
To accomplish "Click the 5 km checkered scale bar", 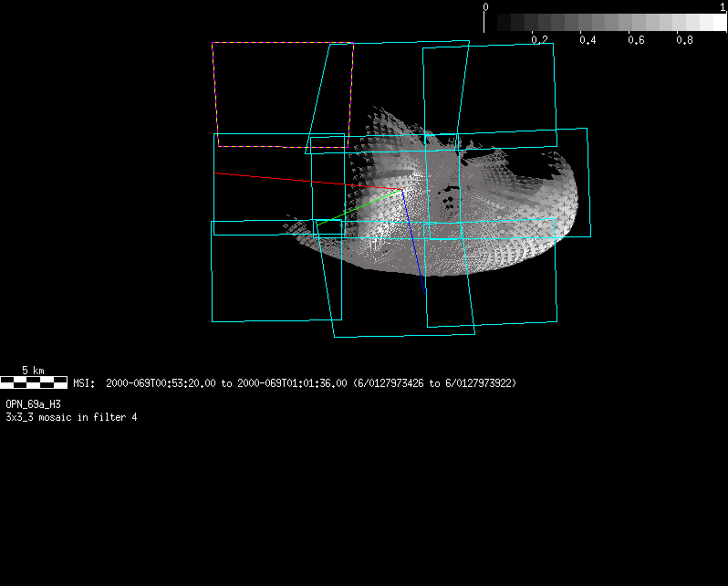I will pyautogui.click(x=34, y=382).
